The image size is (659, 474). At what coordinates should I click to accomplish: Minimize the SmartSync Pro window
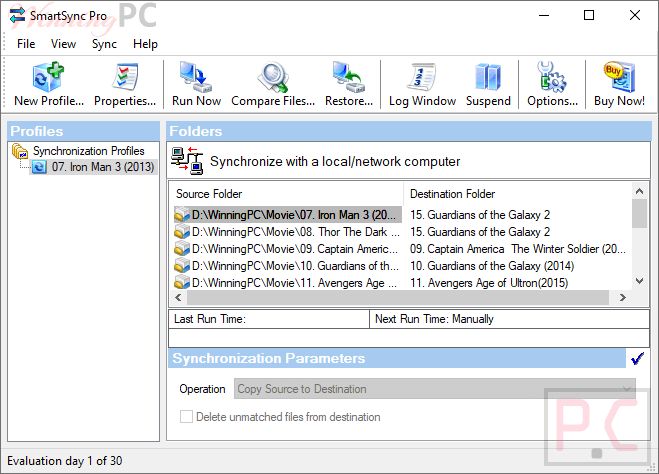click(544, 16)
